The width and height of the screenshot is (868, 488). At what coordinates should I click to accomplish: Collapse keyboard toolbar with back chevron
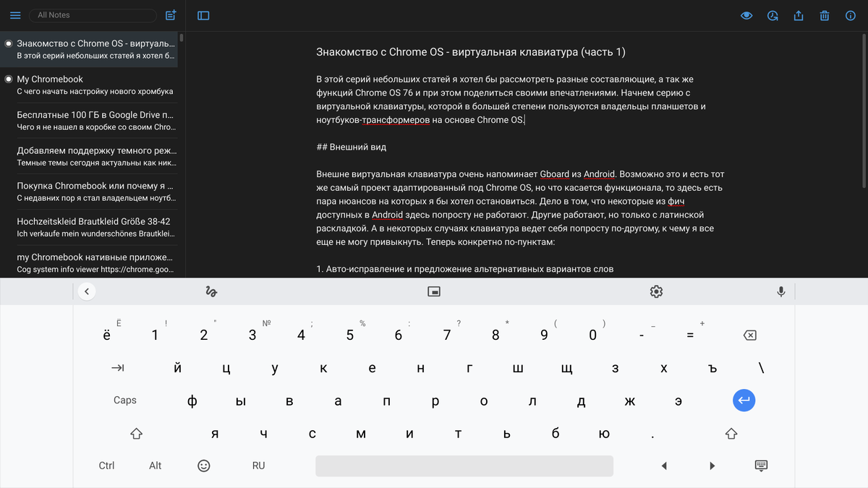click(x=86, y=291)
